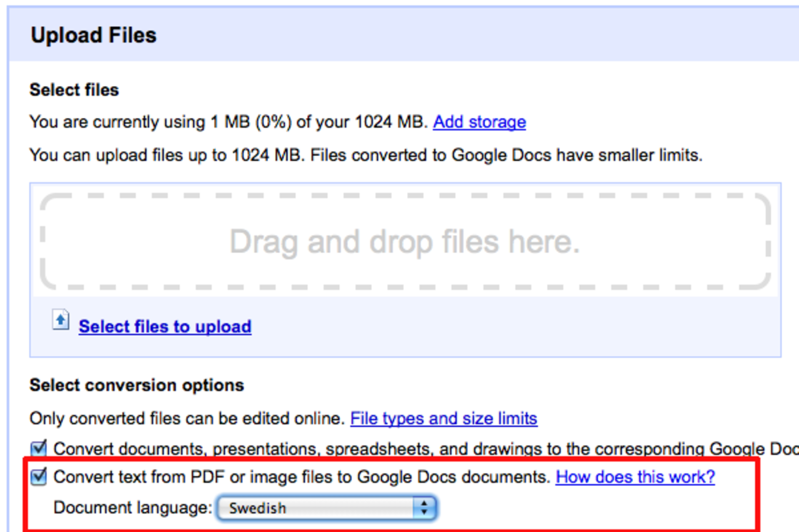Open File types and size limits link
799x532 pixels.
(444, 418)
